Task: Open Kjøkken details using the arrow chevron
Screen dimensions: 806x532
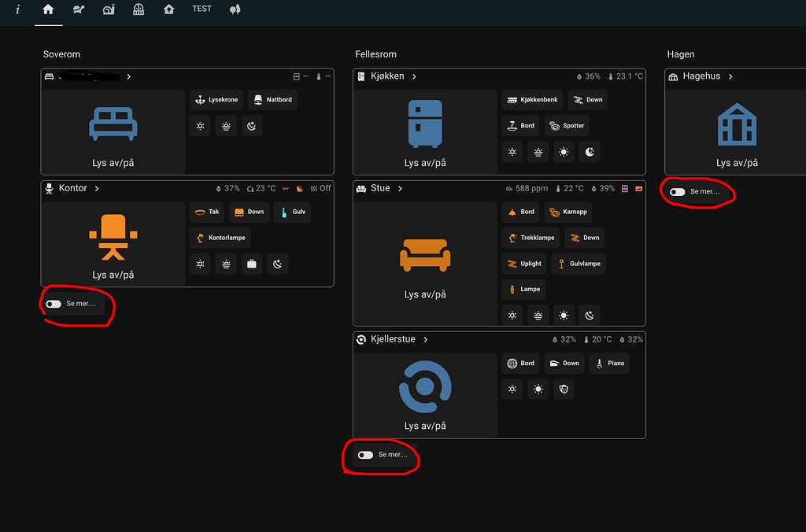Action: coord(416,76)
